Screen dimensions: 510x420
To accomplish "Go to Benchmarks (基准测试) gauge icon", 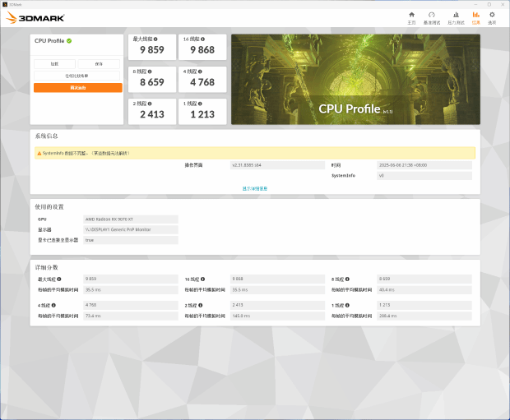I will 432,15.
